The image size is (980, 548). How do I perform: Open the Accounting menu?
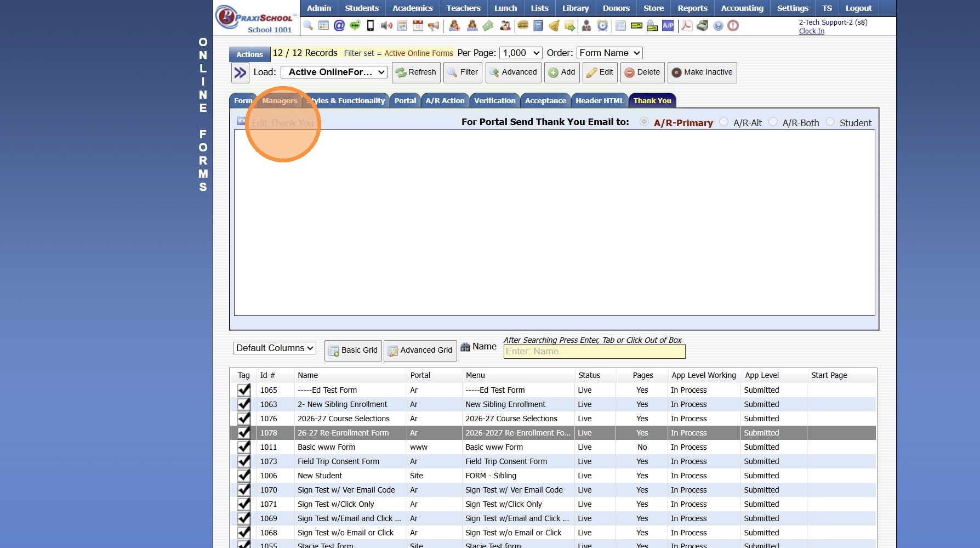(x=742, y=8)
